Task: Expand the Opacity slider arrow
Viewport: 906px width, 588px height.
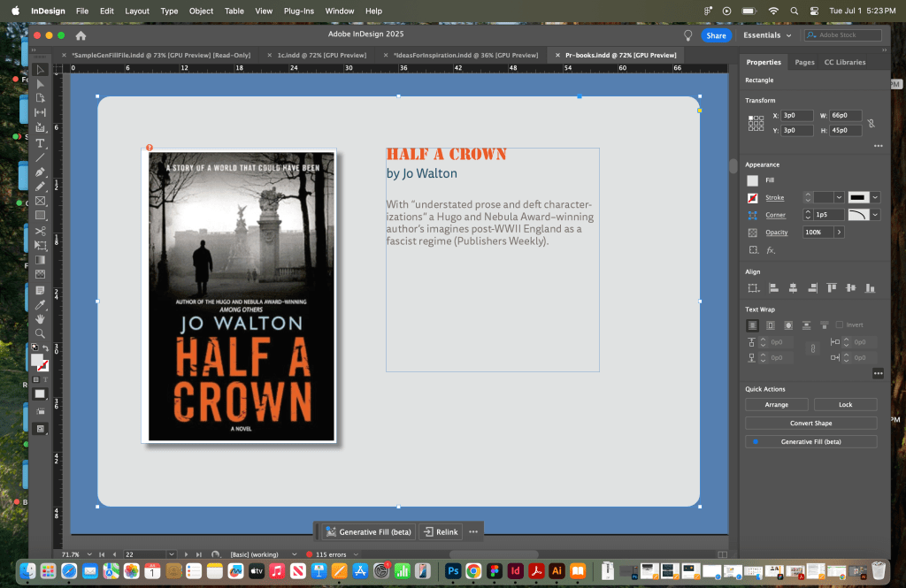Action: 838,232
